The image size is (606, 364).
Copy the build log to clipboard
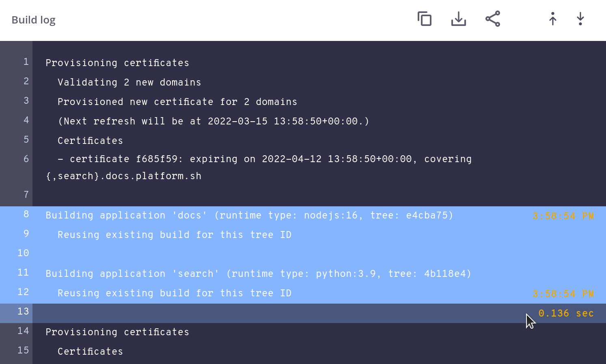point(425,19)
